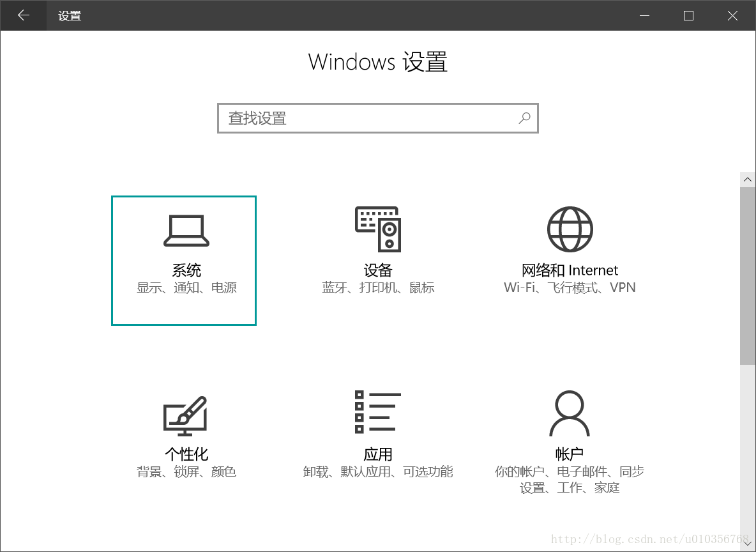The width and height of the screenshot is (756, 552).
Task: Click into the 查找设置 search field
Action: pos(377,118)
